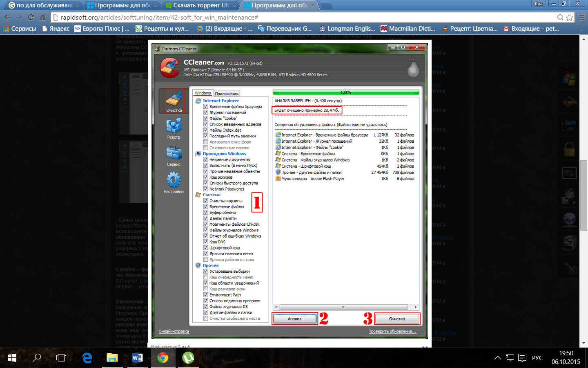Viewport: 588px width, 368px height.
Task: Click the Очистка run cleaner button
Action: [397, 319]
